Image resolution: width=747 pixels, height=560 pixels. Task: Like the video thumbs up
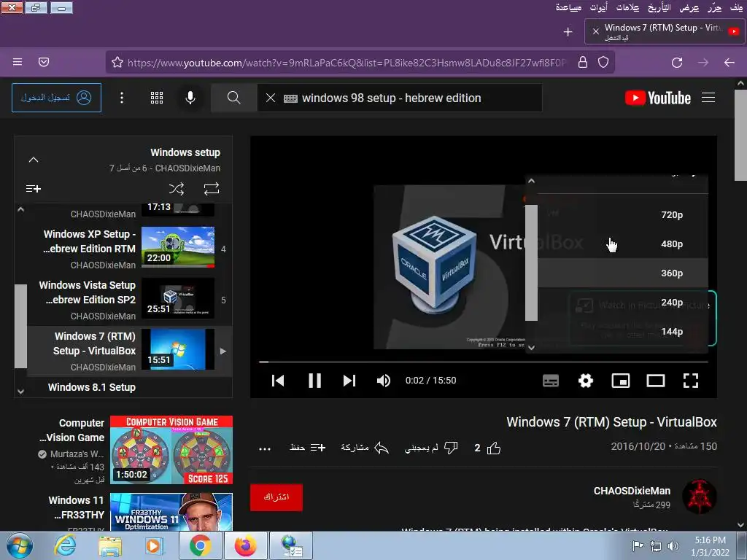(x=494, y=448)
